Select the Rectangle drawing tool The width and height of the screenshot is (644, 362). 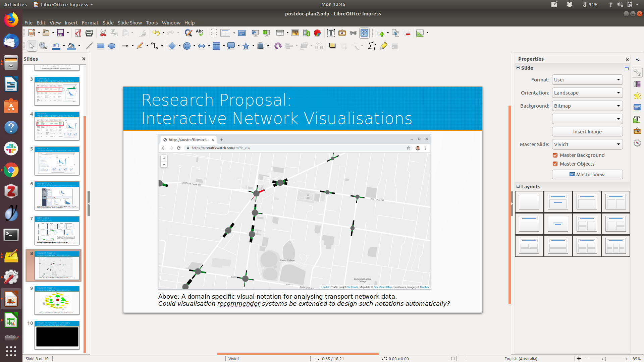tap(100, 46)
